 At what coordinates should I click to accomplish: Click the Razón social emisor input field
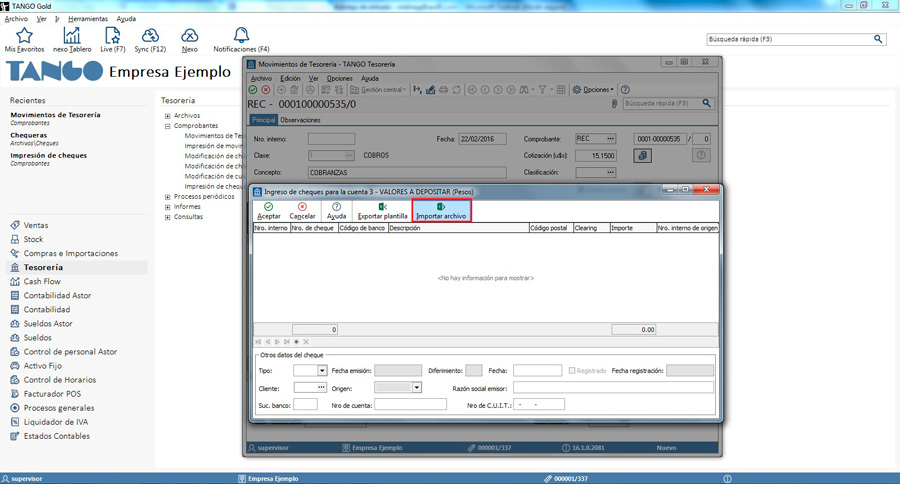point(613,388)
